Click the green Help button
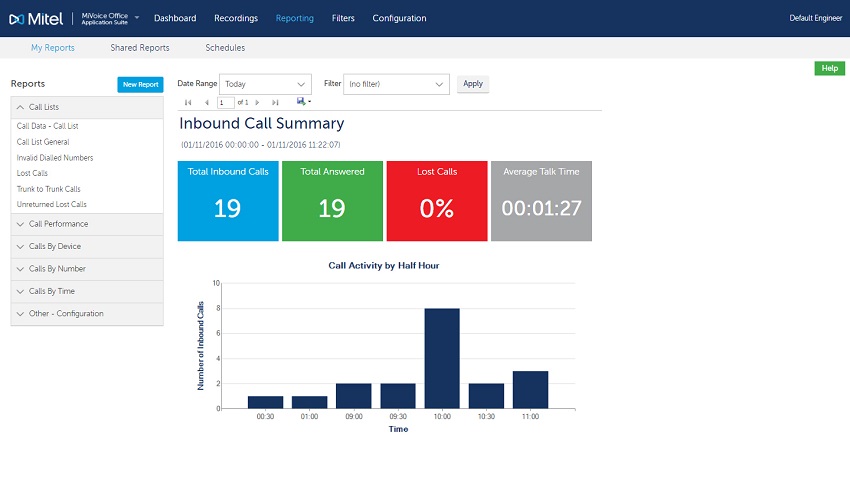Screen dimensions: 850x478 [x=829, y=68]
